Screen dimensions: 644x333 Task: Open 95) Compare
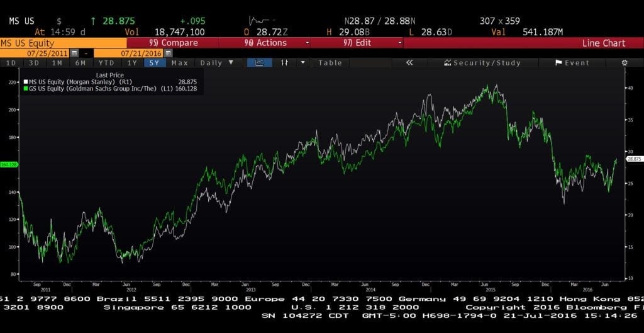click(173, 43)
